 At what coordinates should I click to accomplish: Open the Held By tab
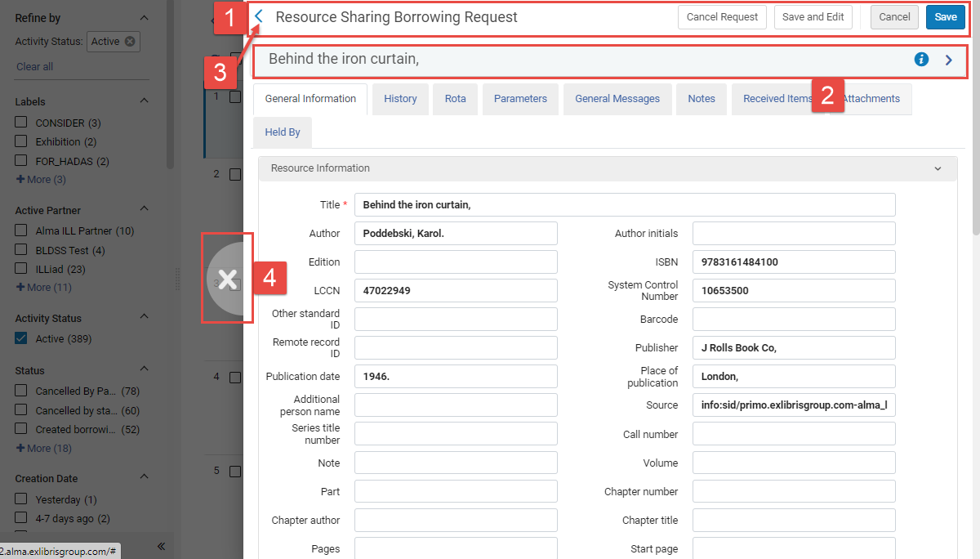point(283,132)
